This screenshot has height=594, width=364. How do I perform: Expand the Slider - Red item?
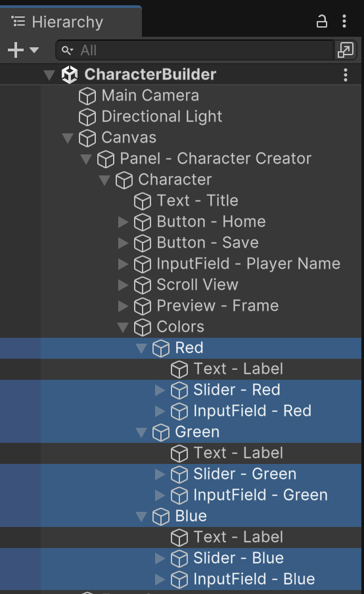pos(160,390)
